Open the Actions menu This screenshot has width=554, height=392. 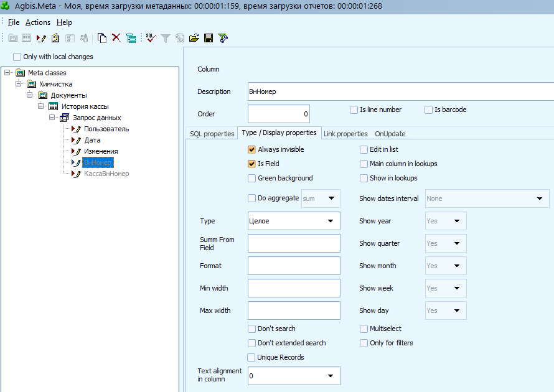coord(38,22)
